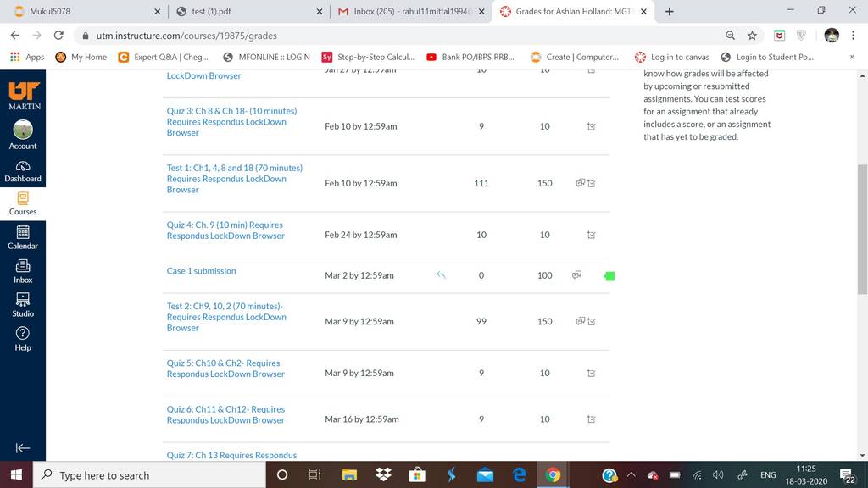Open My Home bookmark

point(81,57)
